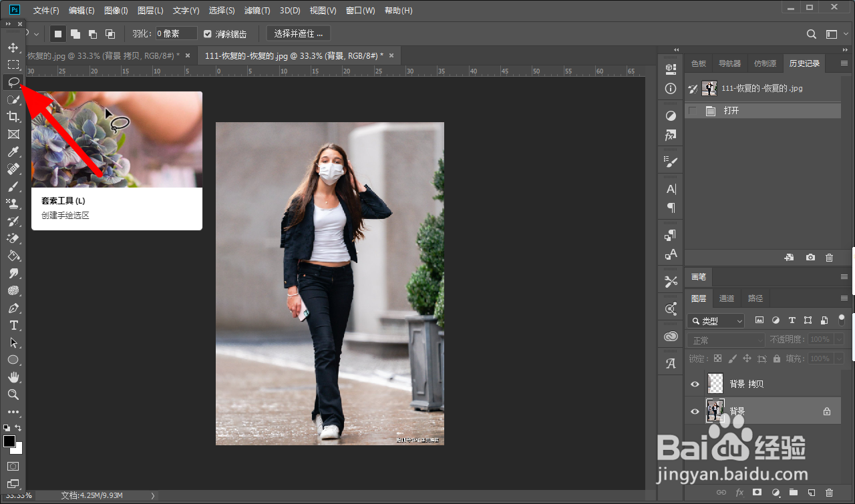This screenshot has width=855, height=504.
Task: Open the tool preset picker arrow
Action: click(x=36, y=33)
